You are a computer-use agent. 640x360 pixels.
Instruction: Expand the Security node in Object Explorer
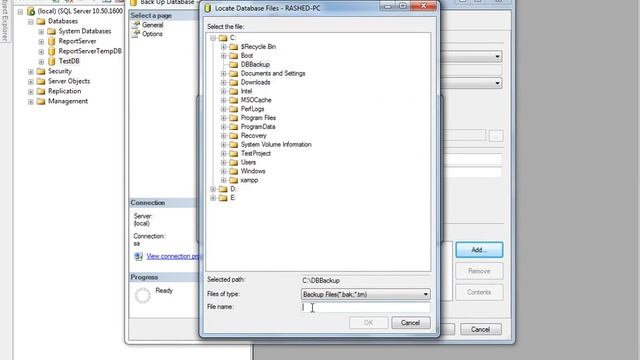(31, 71)
